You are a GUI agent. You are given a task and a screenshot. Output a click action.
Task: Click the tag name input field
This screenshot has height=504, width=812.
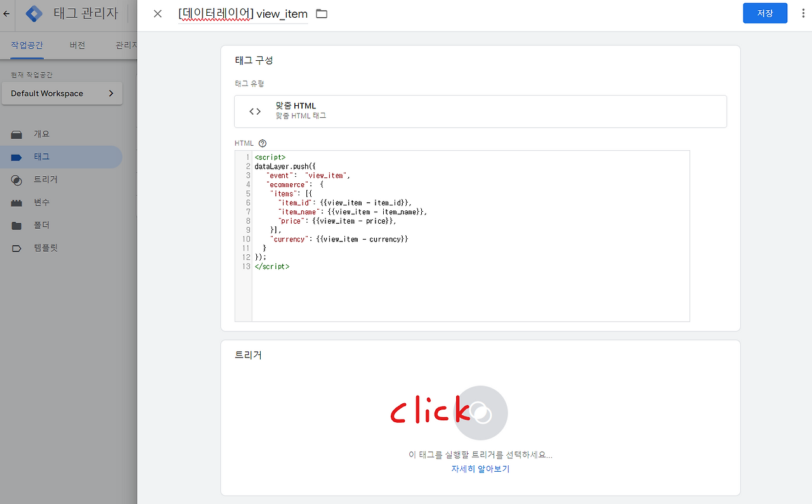[244, 13]
